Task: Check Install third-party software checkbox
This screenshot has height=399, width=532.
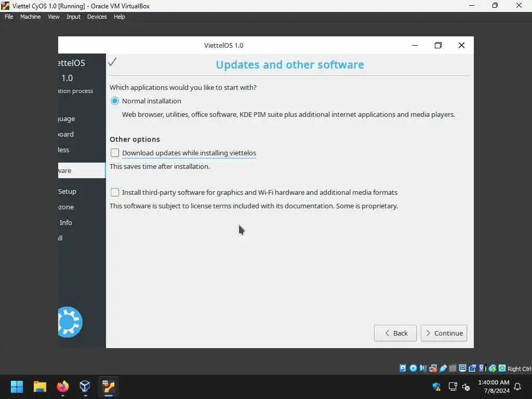Action: [115, 192]
